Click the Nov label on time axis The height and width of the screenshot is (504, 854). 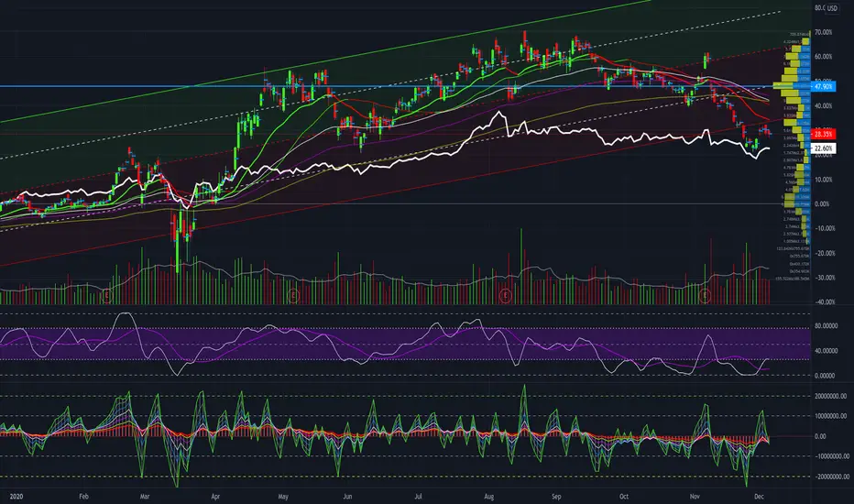[x=695, y=497]
